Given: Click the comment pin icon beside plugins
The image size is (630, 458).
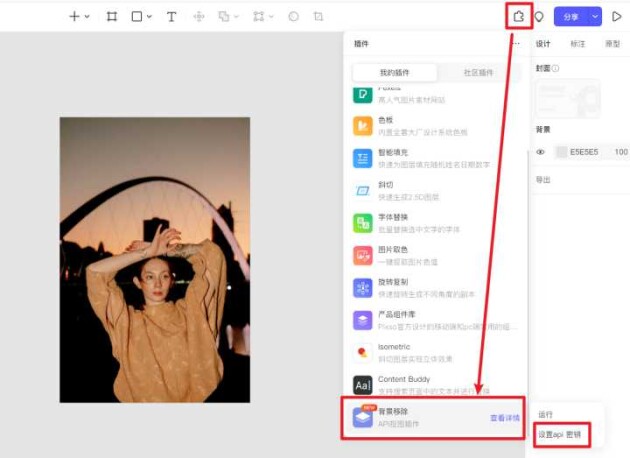Looking at the screenshot, I should point(539,17).
